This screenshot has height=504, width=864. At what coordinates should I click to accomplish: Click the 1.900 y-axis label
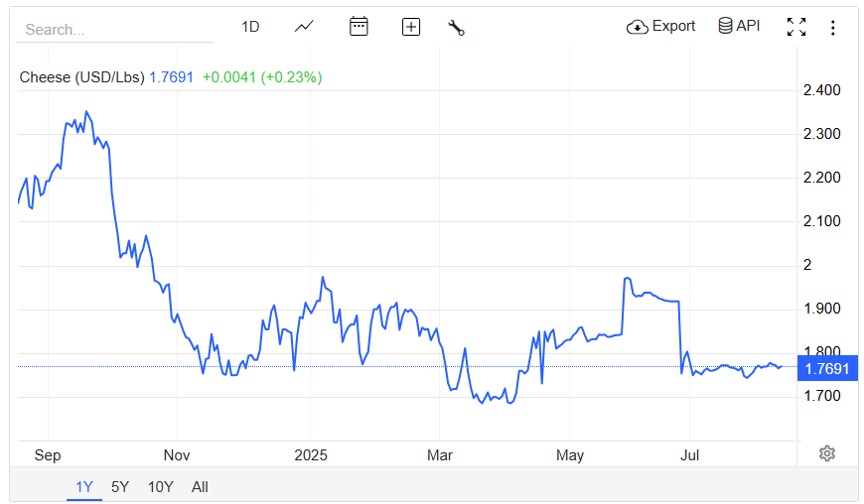click(x=821, y=309)
